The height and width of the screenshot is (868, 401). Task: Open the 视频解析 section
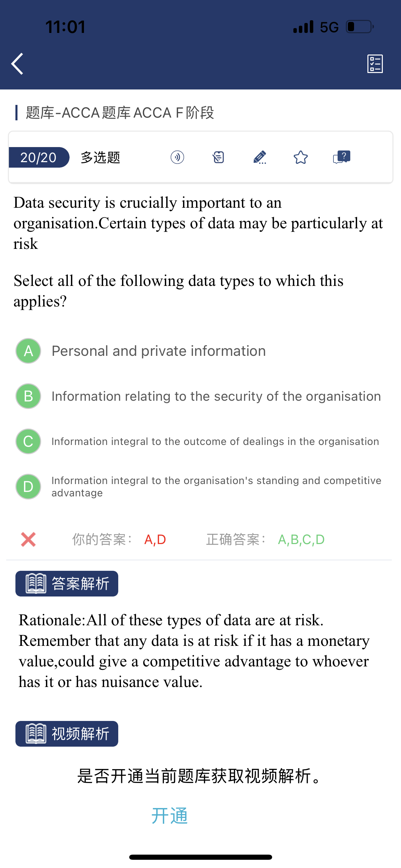pos(67,734)
